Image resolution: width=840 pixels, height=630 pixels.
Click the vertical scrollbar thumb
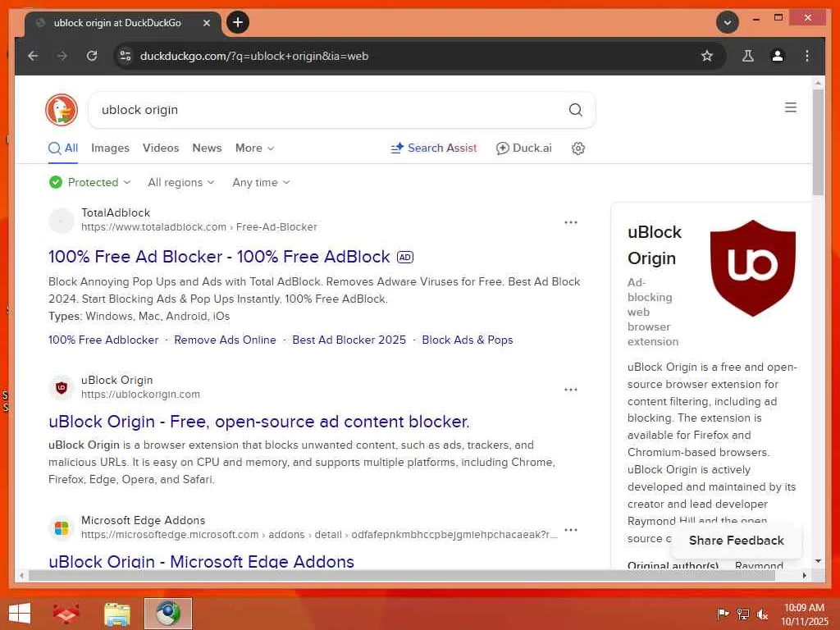818,142
